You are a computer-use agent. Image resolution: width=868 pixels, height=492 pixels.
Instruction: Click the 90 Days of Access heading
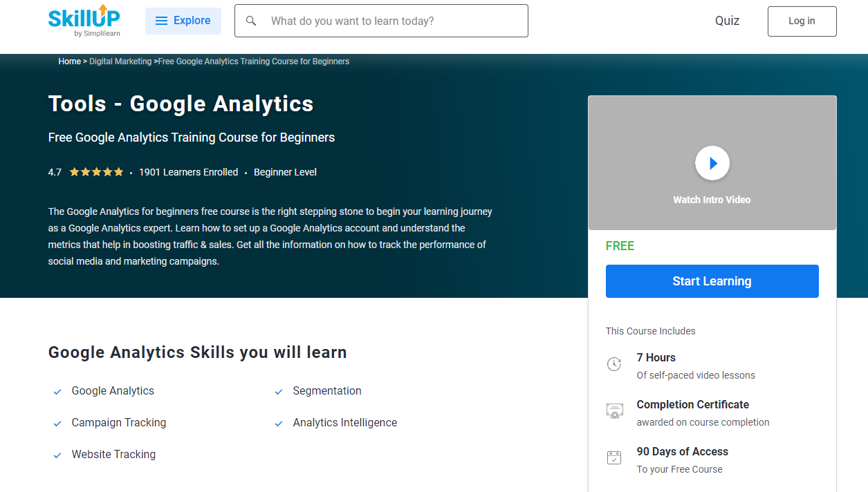point(683,451)
